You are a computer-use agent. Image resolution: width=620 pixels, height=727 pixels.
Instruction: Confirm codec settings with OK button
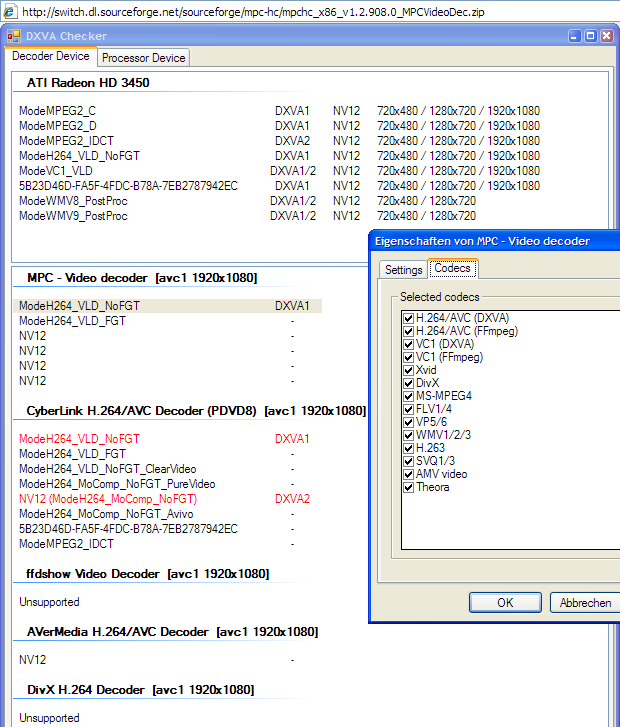(505, 602)
